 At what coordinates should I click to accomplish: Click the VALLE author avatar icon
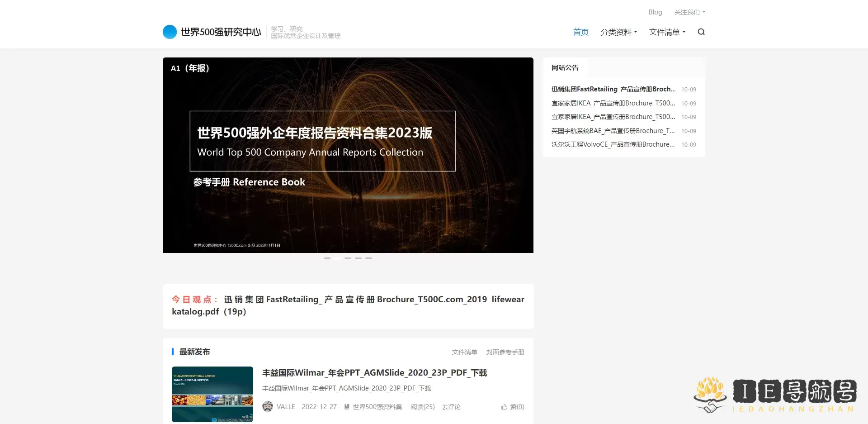tap(268, 407)
